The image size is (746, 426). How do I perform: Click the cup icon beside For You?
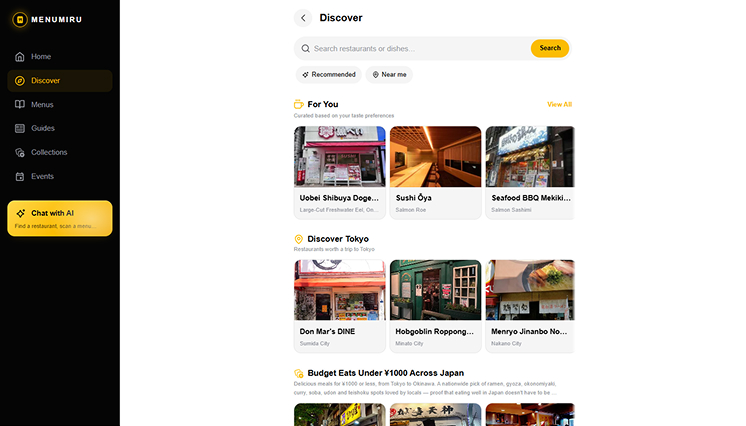click(299, 104)
